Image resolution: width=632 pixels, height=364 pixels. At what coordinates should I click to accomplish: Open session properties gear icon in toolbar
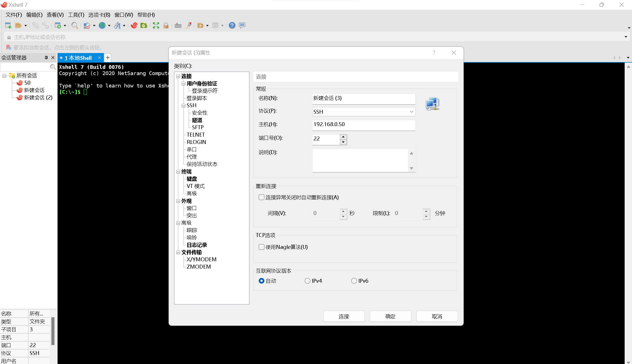tap(58, 25)
